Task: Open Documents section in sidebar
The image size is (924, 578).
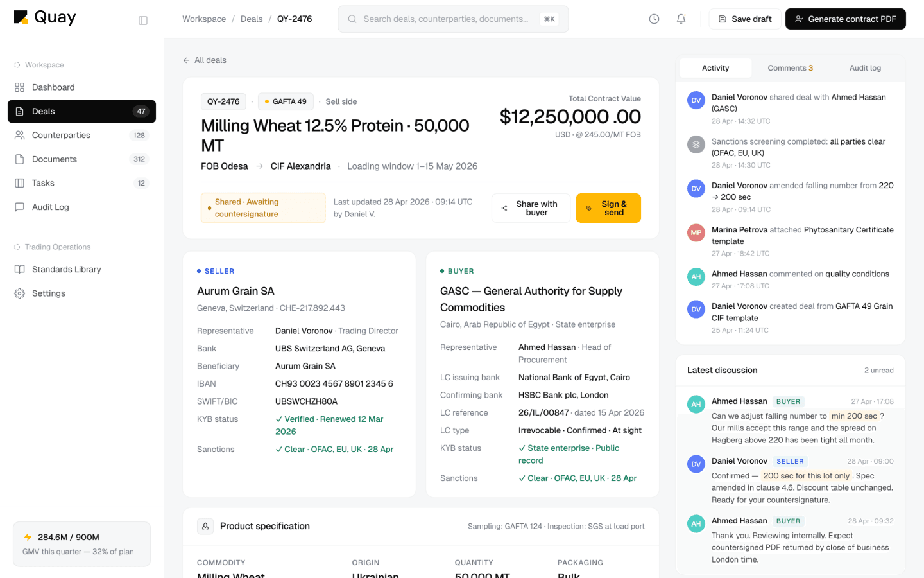Action: [81, 159]
